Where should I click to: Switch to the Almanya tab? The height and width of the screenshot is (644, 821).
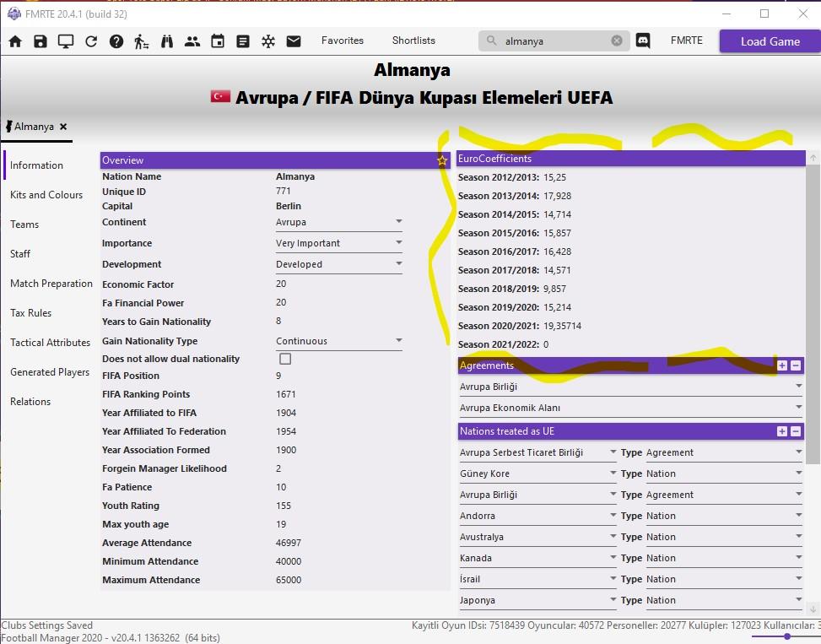34,126
